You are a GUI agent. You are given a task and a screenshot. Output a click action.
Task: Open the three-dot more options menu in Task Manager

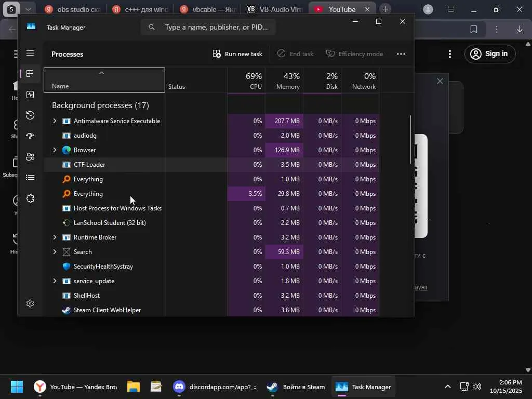[401, 54]
